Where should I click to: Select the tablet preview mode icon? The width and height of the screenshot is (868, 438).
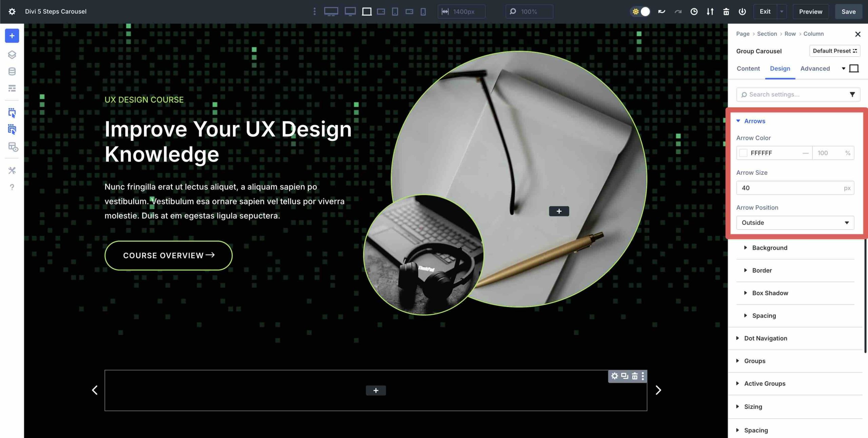(x=395, y=12)
